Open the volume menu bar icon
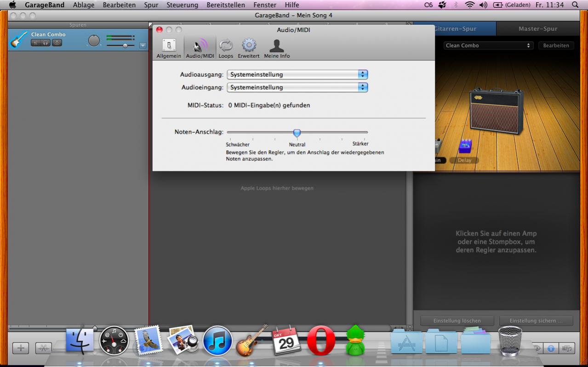This screenshot has height=367, width=588. click(x=483, y=5)
